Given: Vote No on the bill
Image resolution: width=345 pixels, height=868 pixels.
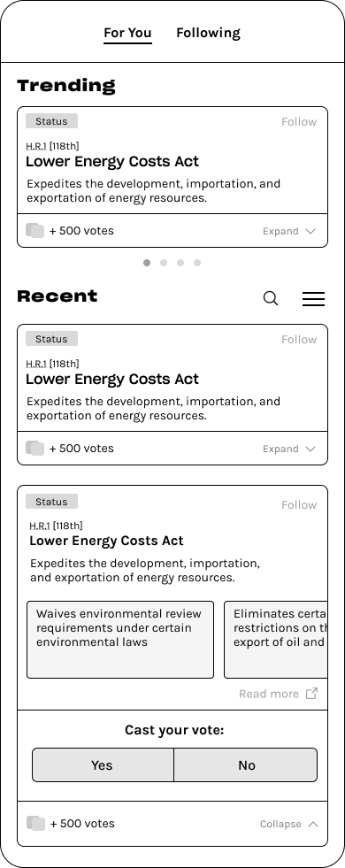Looking at the screenshot, I should (x=246, y=765).
